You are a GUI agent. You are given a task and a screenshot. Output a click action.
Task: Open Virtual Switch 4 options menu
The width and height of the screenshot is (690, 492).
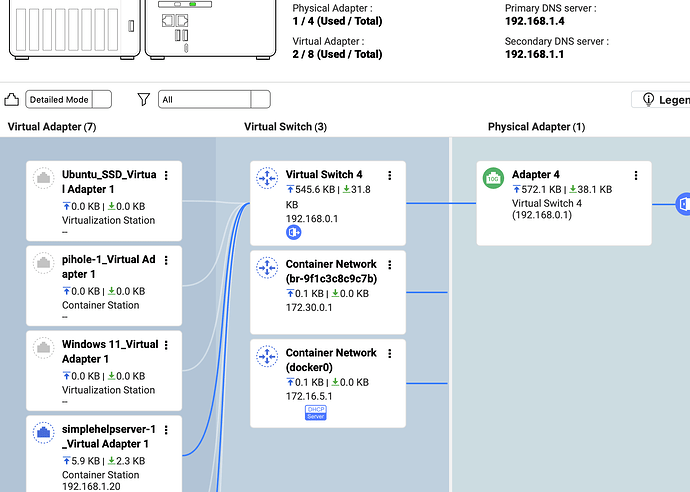click(x=390, y=175)
